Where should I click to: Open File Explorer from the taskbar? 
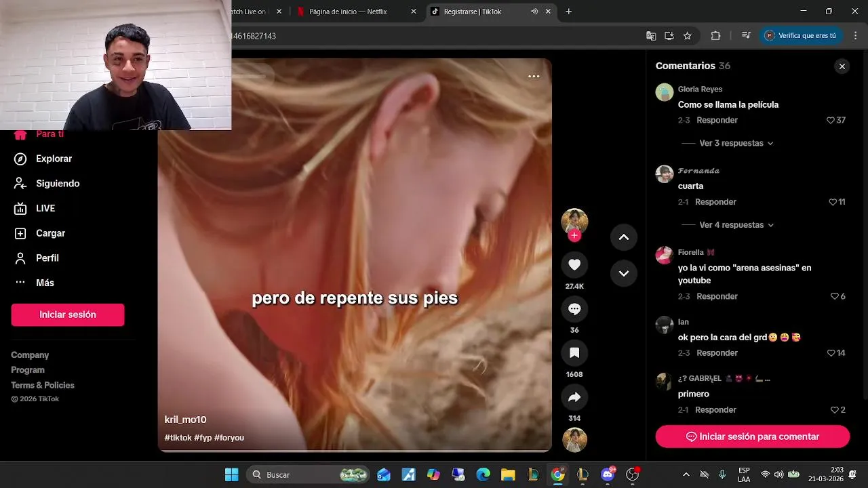pyautogui.click(x=508, y=474)
